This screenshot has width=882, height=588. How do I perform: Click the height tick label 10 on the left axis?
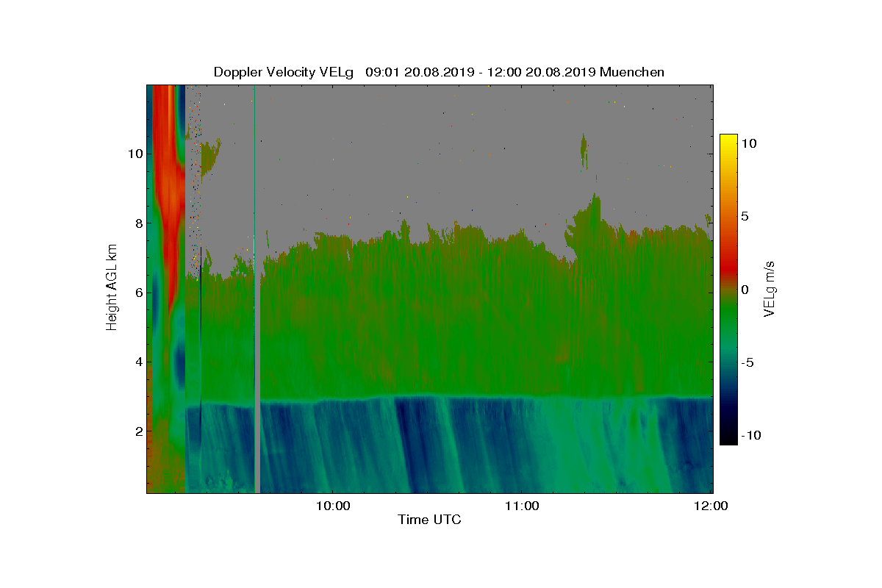click(134, 154)
